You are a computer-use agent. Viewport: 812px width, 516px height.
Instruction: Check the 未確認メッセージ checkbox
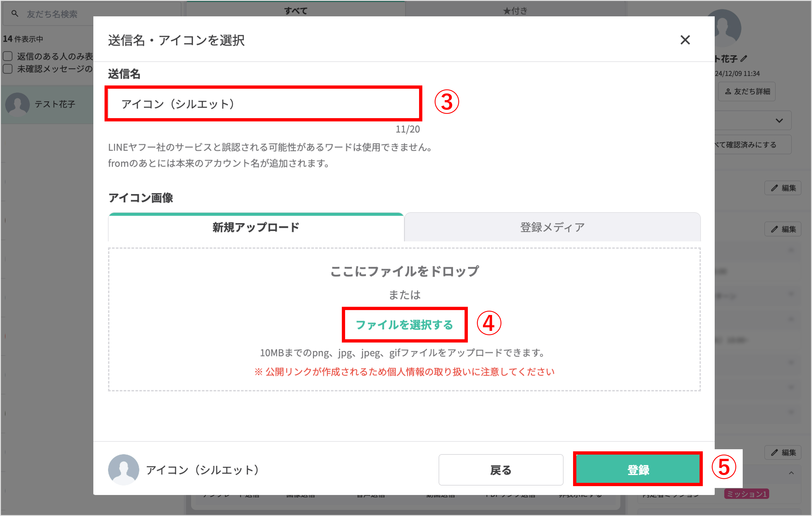click(x=7, y=69)
